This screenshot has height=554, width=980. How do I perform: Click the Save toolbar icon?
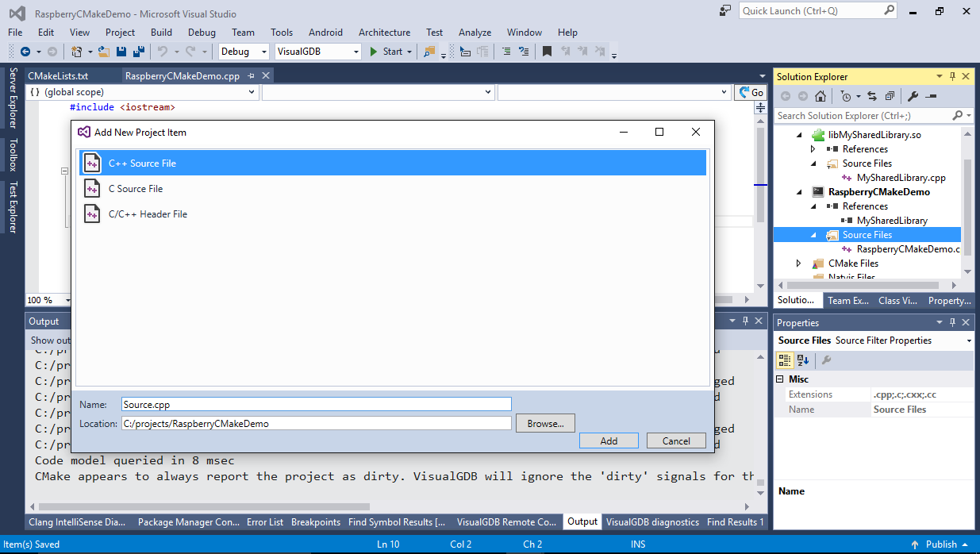[121, 52]
